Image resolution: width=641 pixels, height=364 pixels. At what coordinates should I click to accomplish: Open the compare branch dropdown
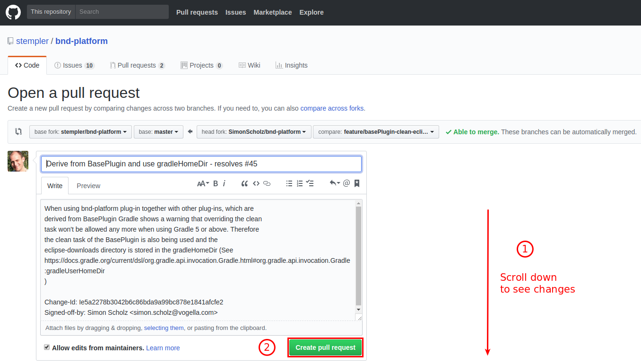pyautogui.click(x=376, y=132)
